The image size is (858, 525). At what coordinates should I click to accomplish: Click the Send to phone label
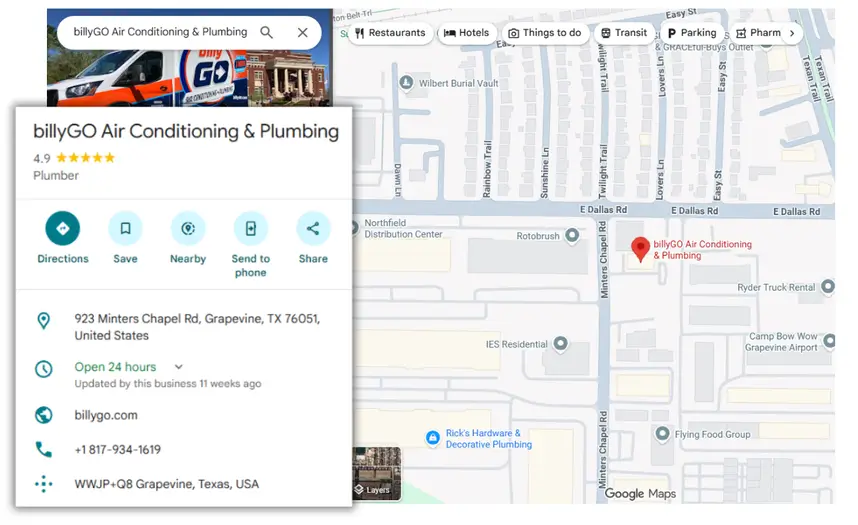point(251,266)
